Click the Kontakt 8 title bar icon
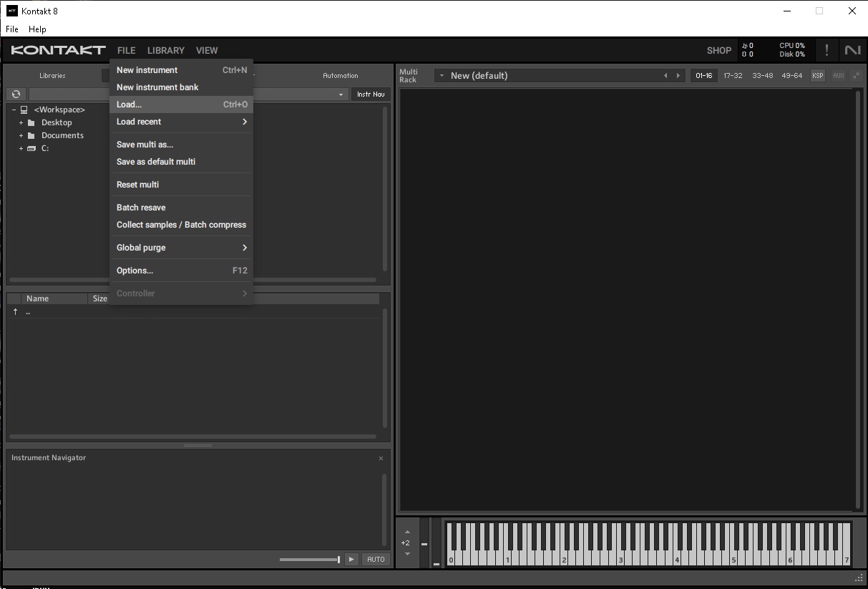The image size is (868, 589). (x=11, y=11)
